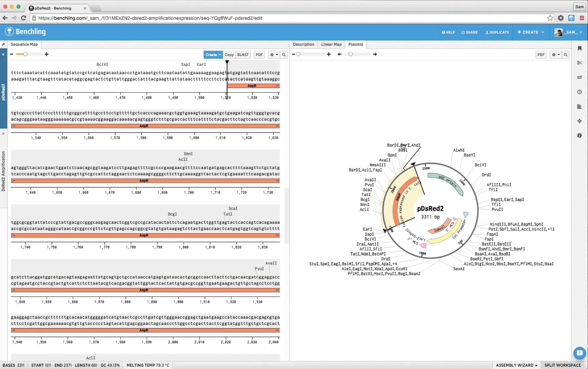
Task: Click the primers crosshair icon in sidebar
Action: [x=579, y=121]
